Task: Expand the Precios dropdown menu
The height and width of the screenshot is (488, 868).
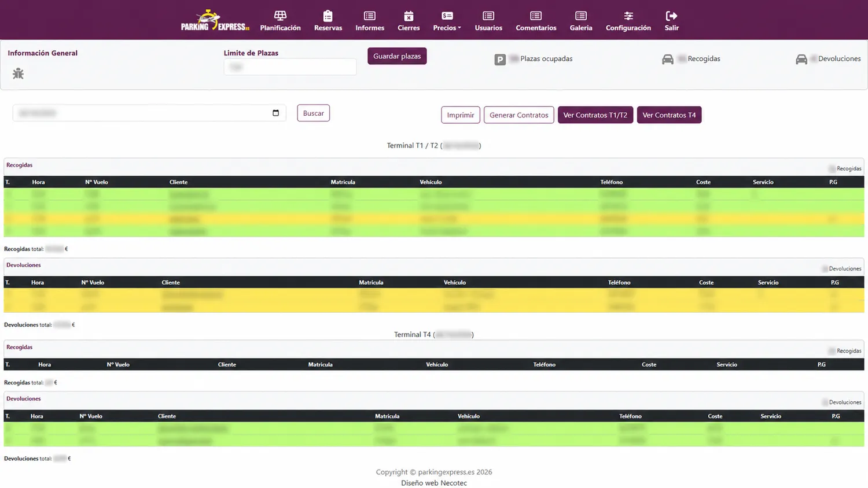Action: point(447,21)
